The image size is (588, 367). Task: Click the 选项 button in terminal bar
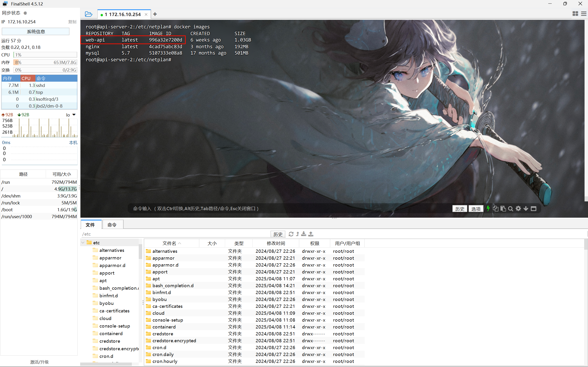tap(475, 209)
